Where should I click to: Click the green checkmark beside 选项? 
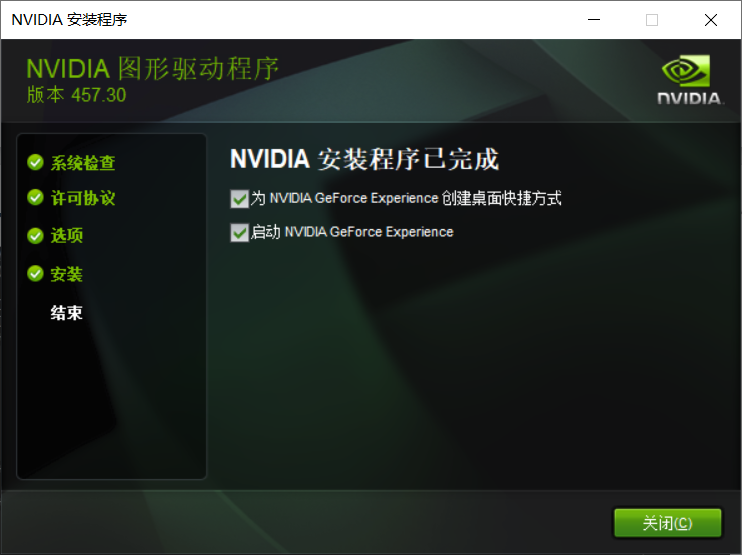pyautogui.click(x=35, y=235)
